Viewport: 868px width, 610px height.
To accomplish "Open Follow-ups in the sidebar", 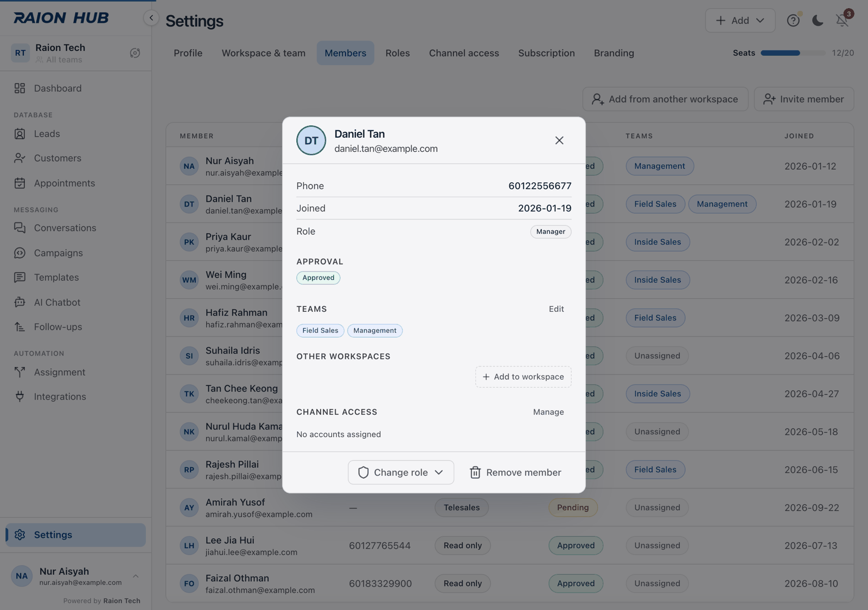I will (76, 327).
